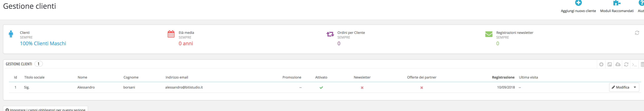Click the Aggiungi nuovo cliente plus icon
Screen dimensions: 644x111
click(578, 3)
